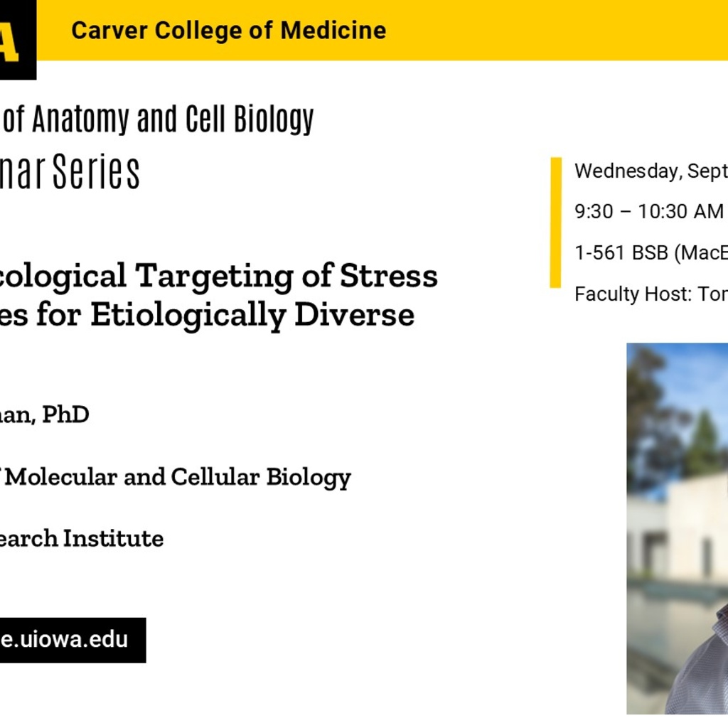Click the yellow vertical accent bar

[x=556, y=223]
